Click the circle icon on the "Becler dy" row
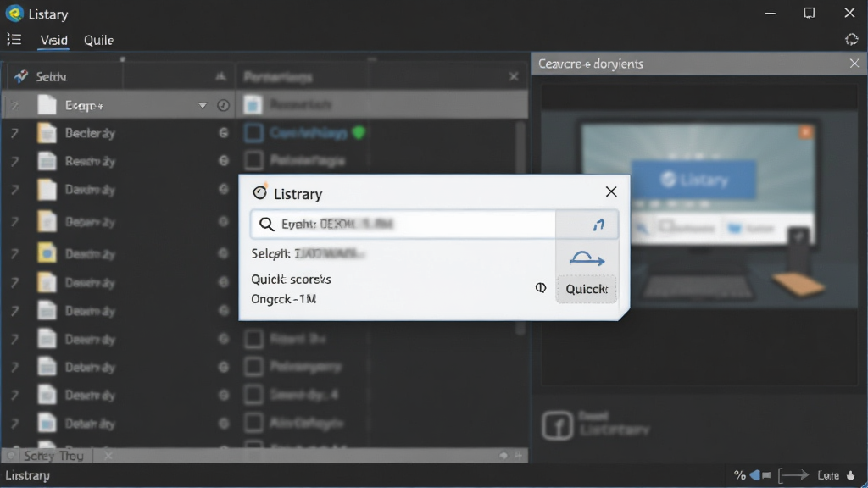The height and width of the screenshot is (488, 868). (224, 133)
